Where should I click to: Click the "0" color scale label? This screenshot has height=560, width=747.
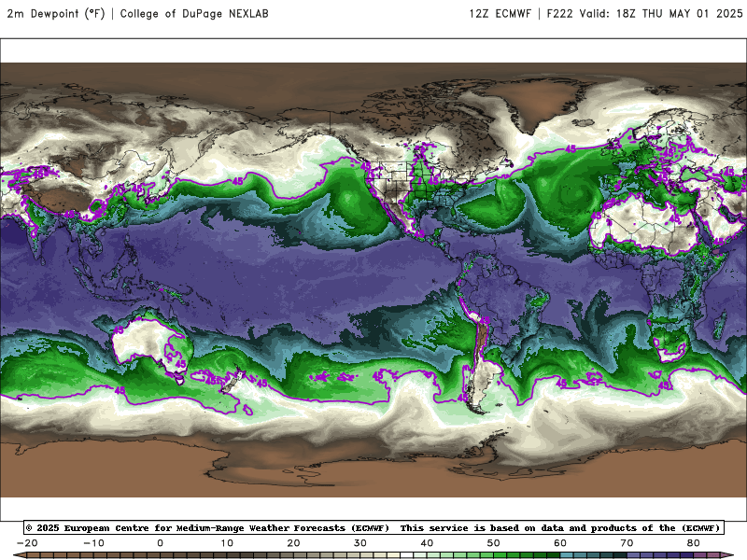click(x=160, y=543)
